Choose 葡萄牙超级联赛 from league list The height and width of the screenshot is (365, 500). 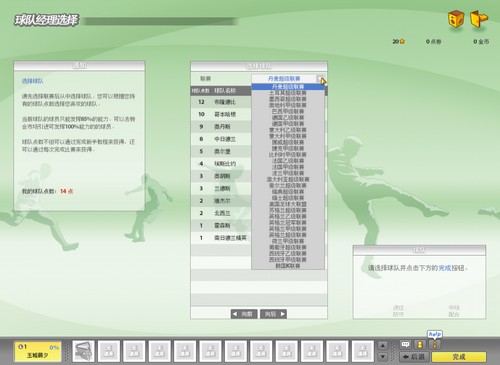click(x=288, y=247)
